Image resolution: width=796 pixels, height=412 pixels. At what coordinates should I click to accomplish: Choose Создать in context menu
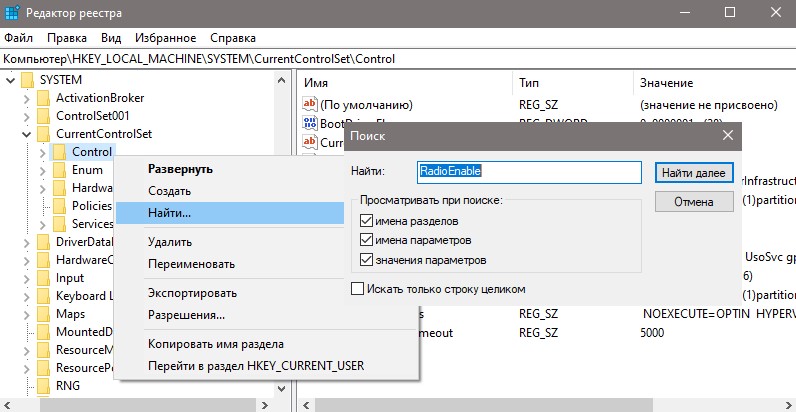pos(230,191)
